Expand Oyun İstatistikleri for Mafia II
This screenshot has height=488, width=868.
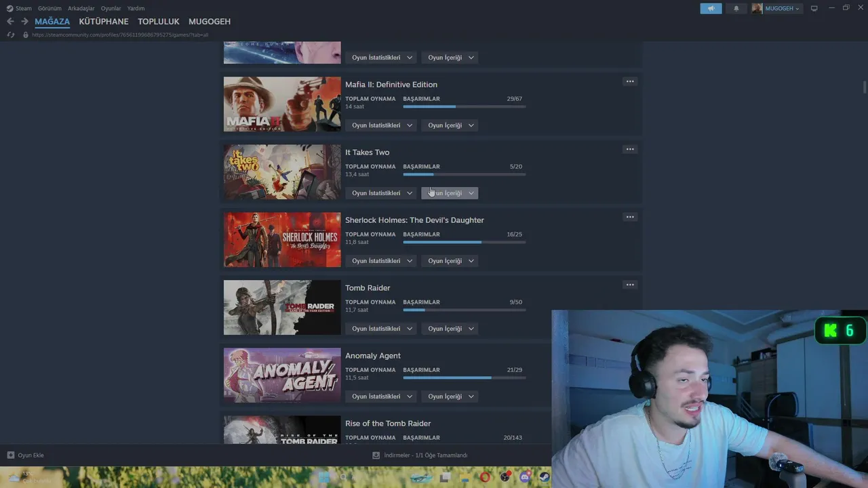tap(381, 125)
